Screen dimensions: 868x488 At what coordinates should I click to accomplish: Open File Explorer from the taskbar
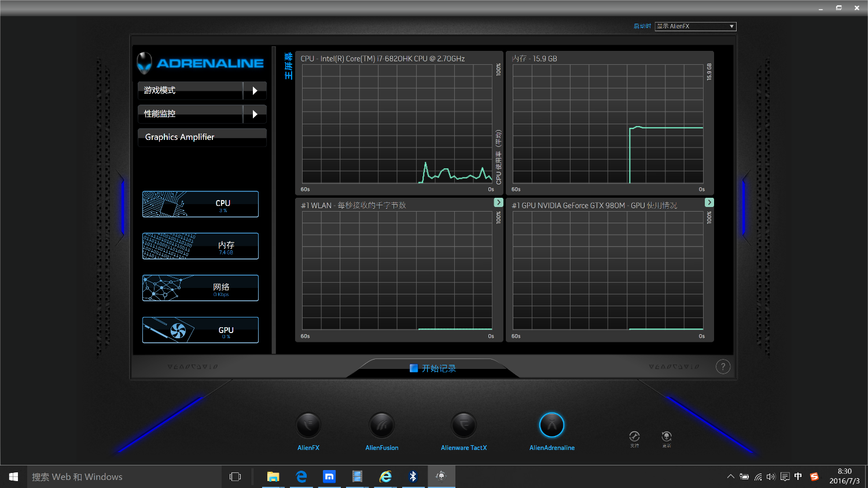coord(273,476)
